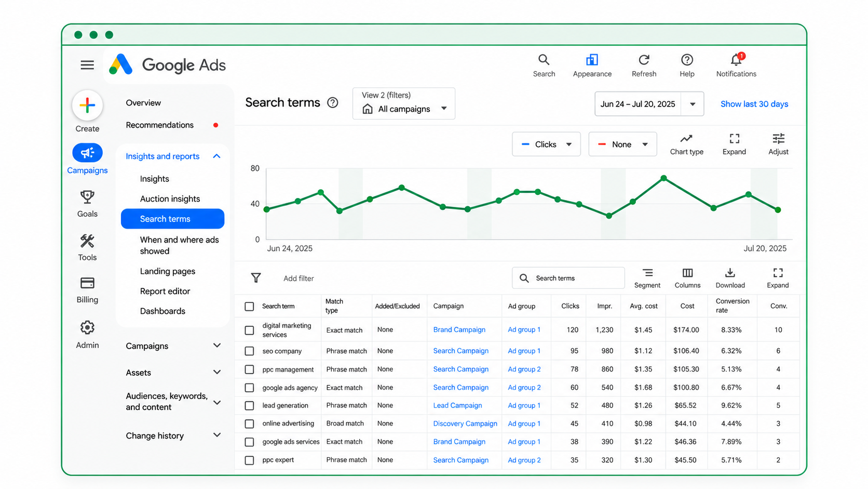Image resolution: width=868 pixels, height=489 pixels.
Task: Open Discovery Campaign link
Action: click(x=465, y=424)
